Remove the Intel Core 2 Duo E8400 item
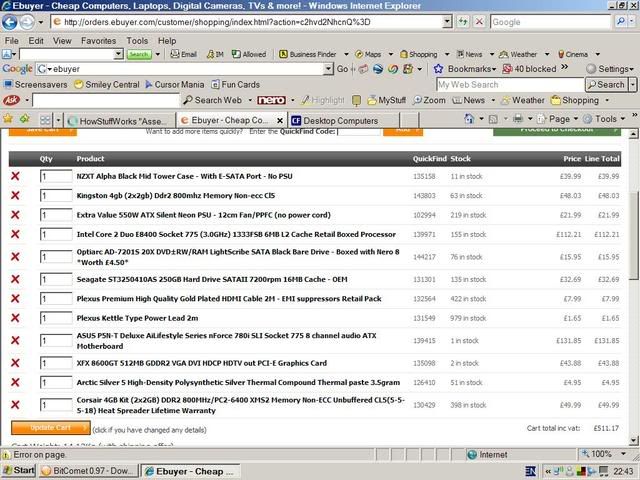This screenshot has height=480, width=640. tap(15, 234)
